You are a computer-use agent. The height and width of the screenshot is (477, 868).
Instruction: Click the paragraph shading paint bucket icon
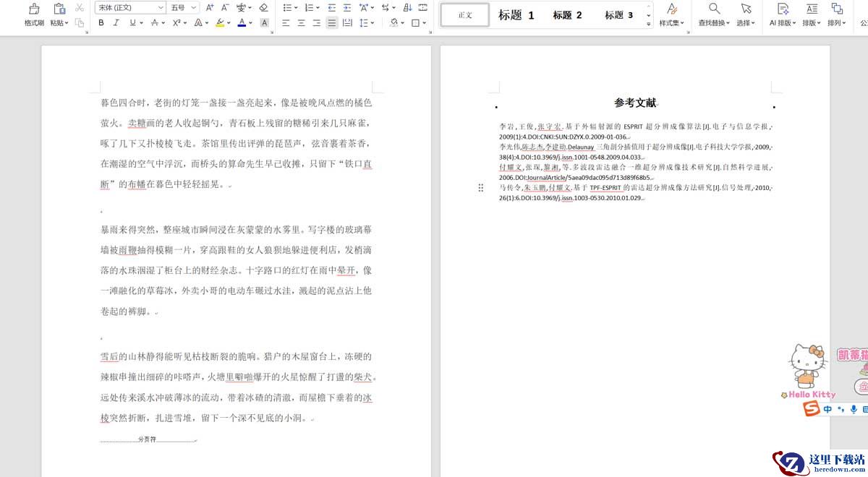click(x=393, y=22)
